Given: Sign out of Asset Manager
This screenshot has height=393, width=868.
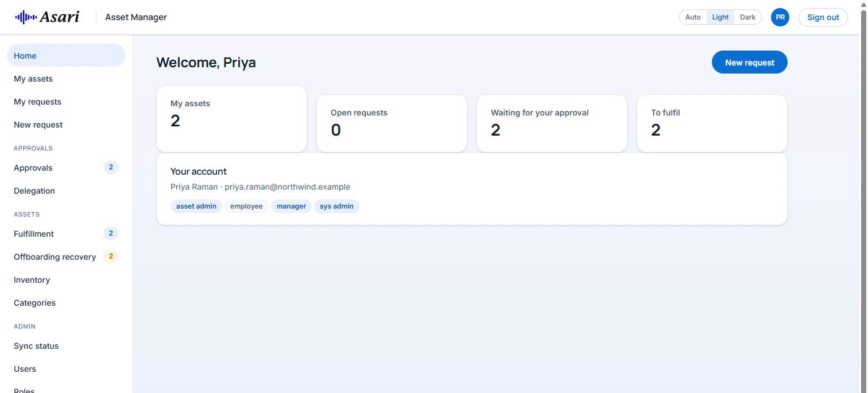Looking at the screenshot, I should click(823, 17).
